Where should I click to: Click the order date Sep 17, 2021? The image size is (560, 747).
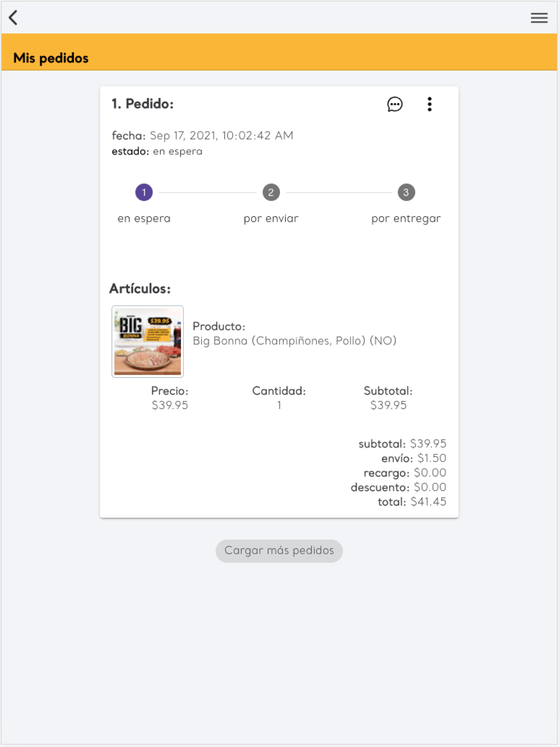click(221, 136)
